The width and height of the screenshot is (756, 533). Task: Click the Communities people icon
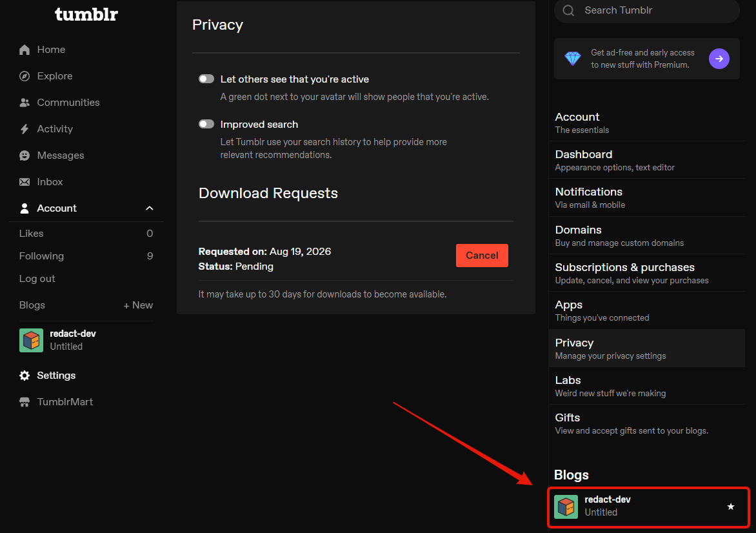(x=25, y=103)
